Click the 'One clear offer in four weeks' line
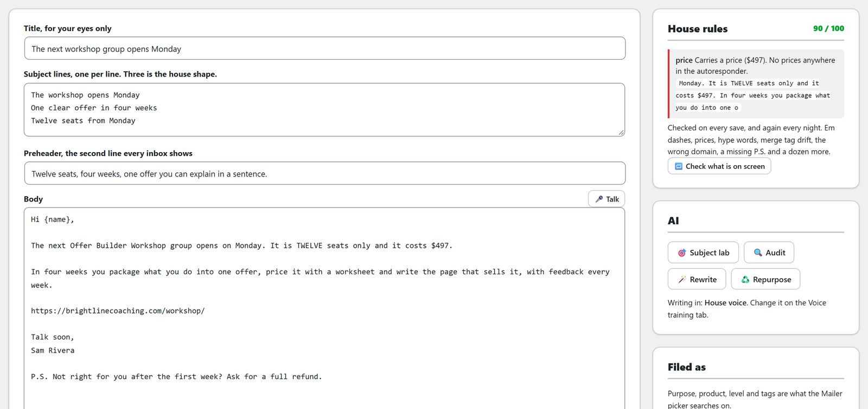The width and height of the screenshot is (868, 409). [x=94, y=108]
